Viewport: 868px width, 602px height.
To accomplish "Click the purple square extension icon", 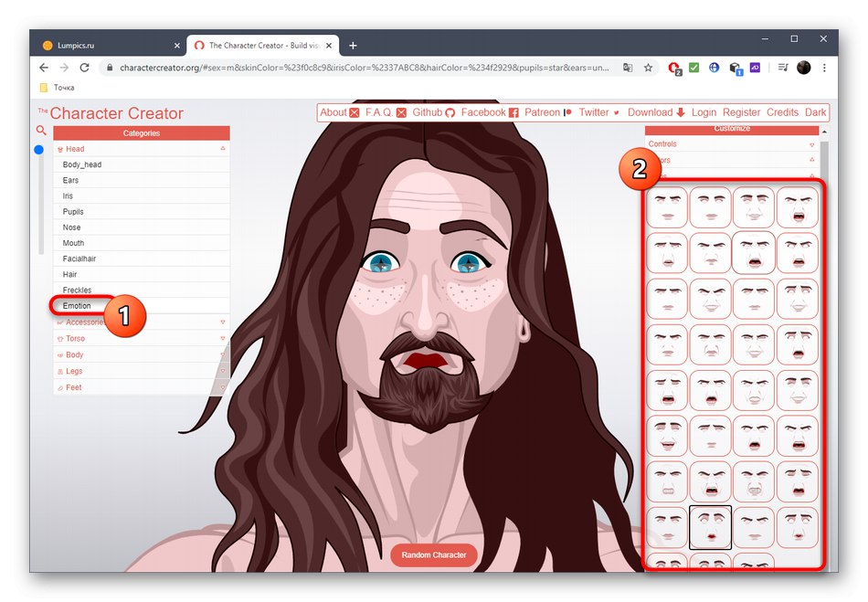I will [x=755, y=68].
